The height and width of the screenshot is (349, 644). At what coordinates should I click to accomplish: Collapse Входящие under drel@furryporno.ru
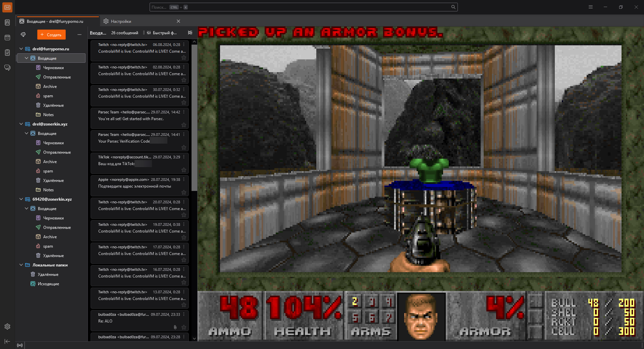(26, 58)
